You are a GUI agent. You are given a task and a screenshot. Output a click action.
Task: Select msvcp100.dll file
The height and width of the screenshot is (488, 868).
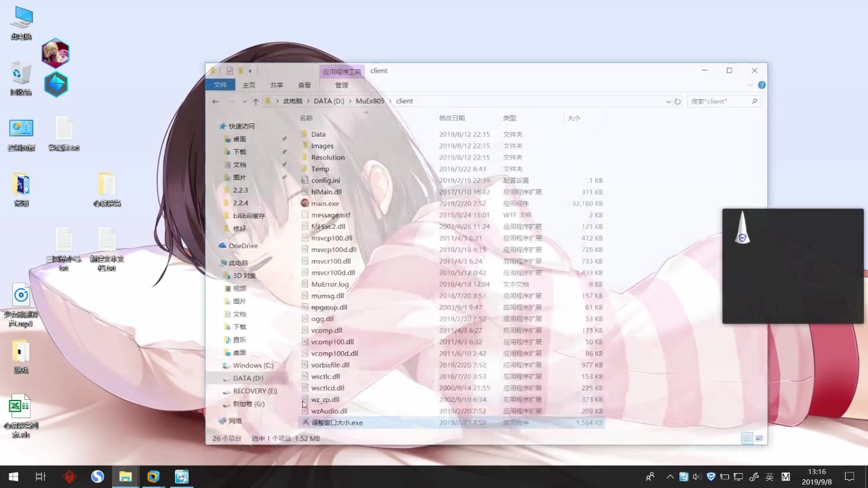point(332,238)
